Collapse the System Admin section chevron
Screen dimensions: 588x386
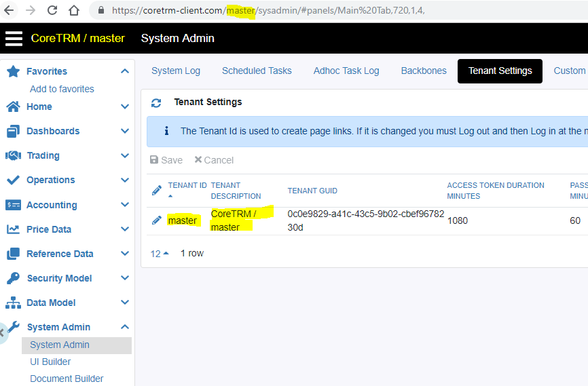[125, 327]
